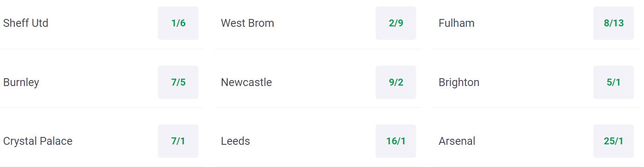Select the Leeds team label
The width and height of the screenshot is (644, 167).
[x=235, y=141]
